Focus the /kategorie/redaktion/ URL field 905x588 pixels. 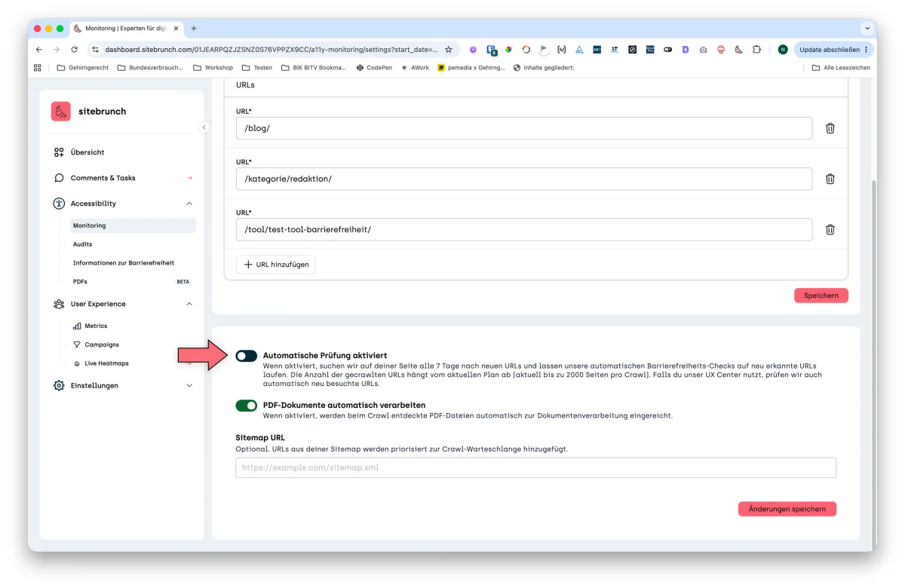point(523,179)
